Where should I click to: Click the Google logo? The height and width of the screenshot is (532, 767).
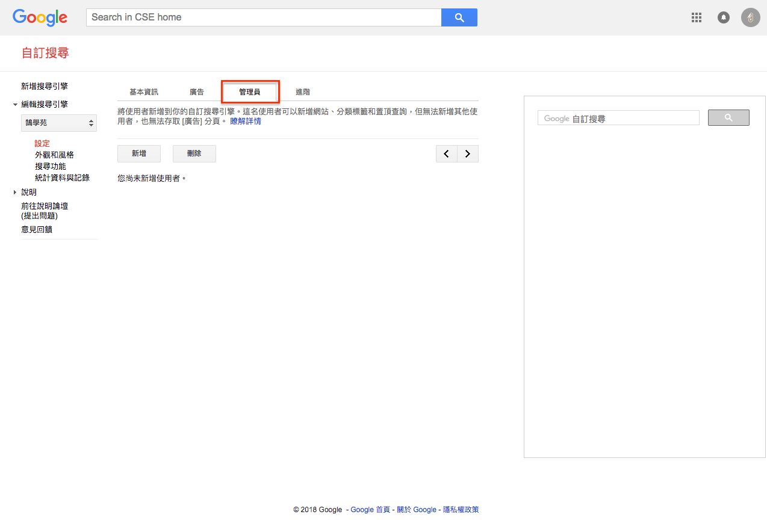point(40,17)
